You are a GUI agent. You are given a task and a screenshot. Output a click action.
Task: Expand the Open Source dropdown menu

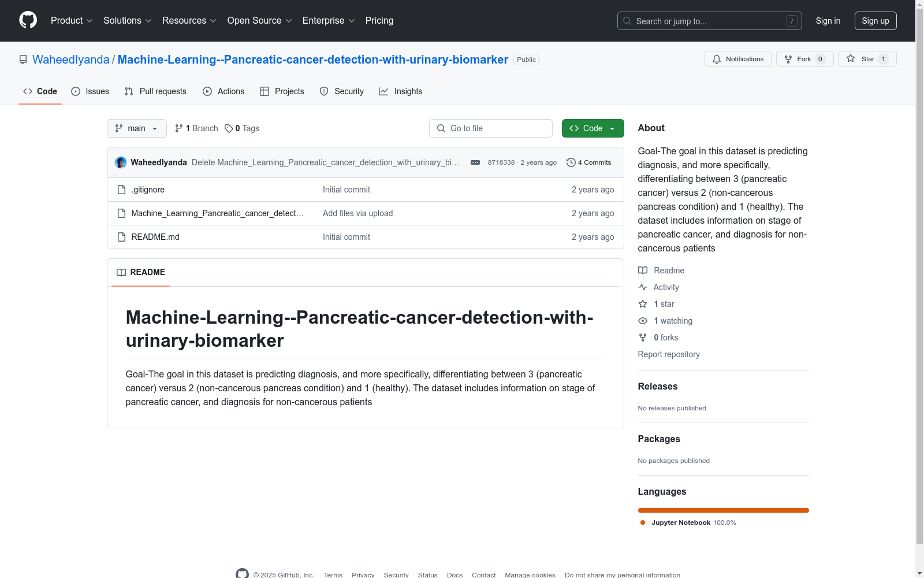point(260,21)
